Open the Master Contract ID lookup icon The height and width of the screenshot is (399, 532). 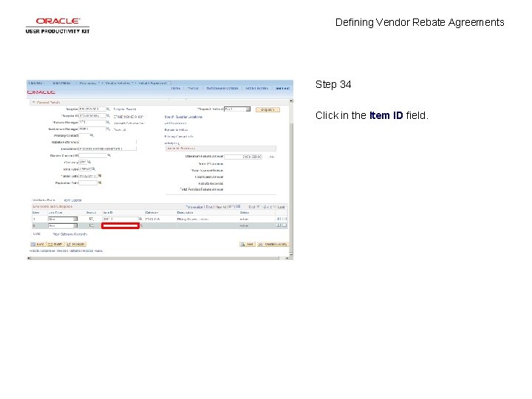click(x=109, y=155)
